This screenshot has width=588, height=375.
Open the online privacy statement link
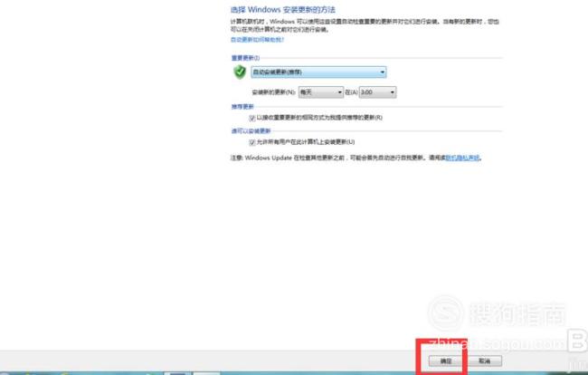click(x=462, y=158)
